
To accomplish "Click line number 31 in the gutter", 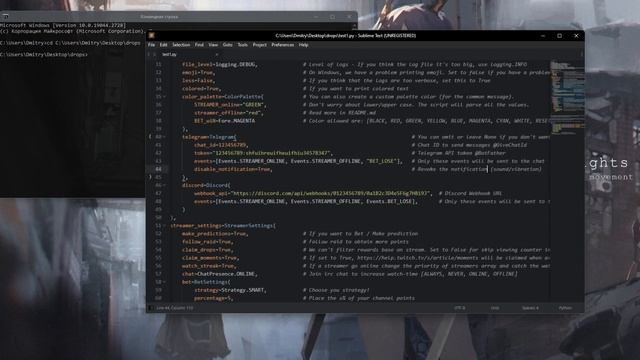I will pyautogui.click(x=158, y=64).
